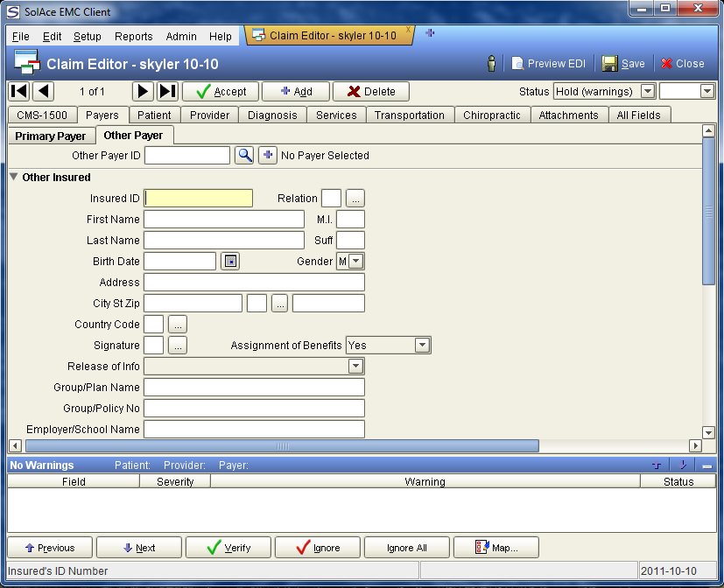Select the Primary Payer sub-tab
This screenshot has height=588, width=724.
[x=50, y=136]
